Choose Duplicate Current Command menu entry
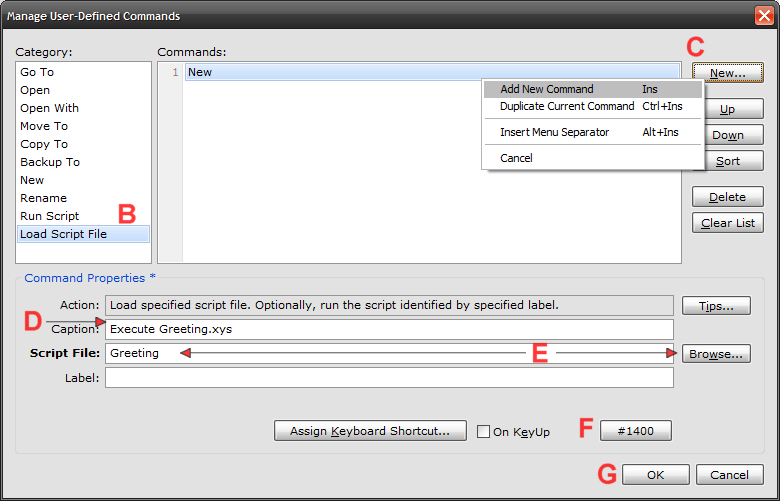780x501 pixels. coord(592,106)
